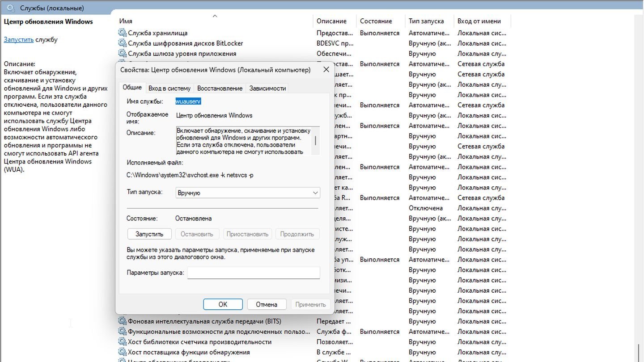This screenshot has width=644, height=362.
Task: Click gear icon of Хост поставщика функции обнаружения
Action: pyautogui.click(x=122, y=352)
